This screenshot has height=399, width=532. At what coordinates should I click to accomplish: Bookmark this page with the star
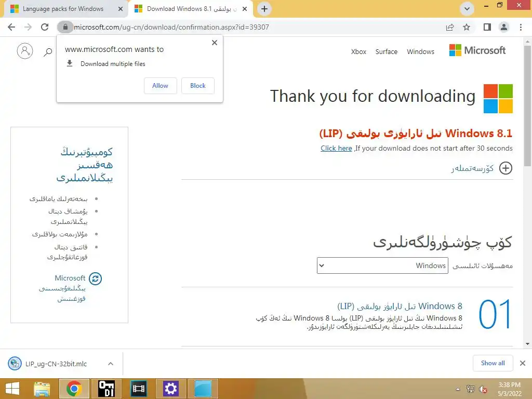pos(467,27)
